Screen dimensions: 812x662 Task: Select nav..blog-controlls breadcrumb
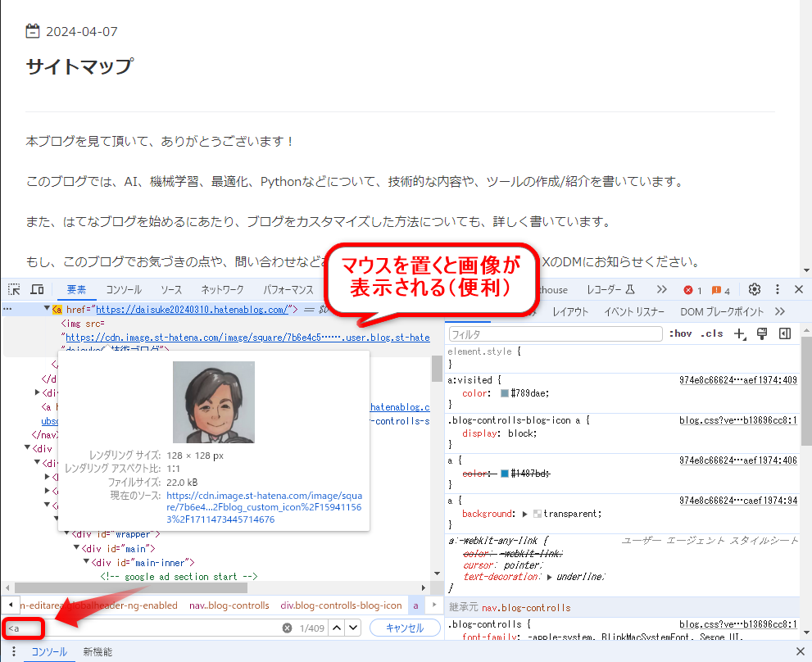(229, 605)
